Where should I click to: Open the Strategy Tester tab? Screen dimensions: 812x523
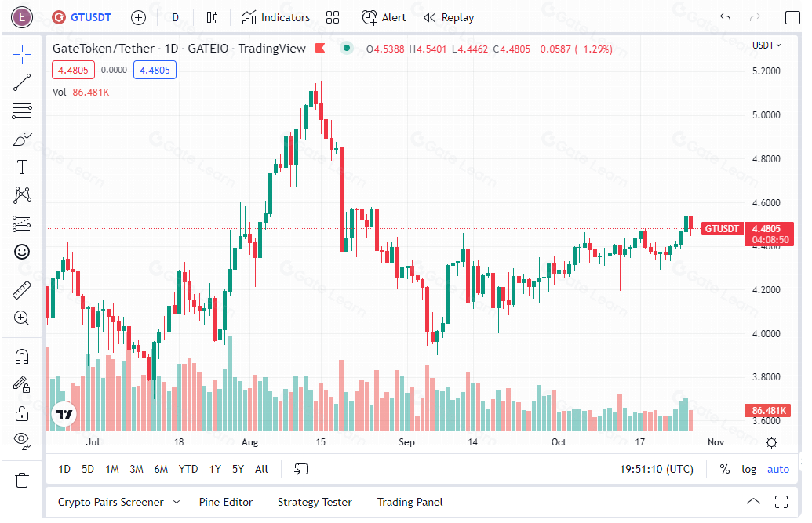click(315, 502)
